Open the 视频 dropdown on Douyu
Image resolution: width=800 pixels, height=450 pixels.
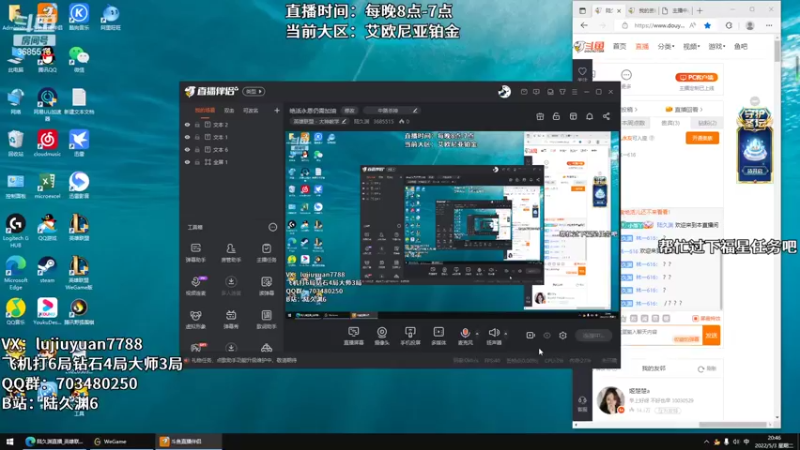coord(691,46)
